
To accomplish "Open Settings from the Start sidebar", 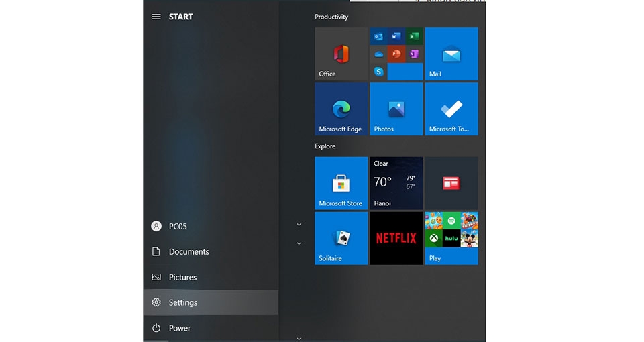I will tap(211, 302).
